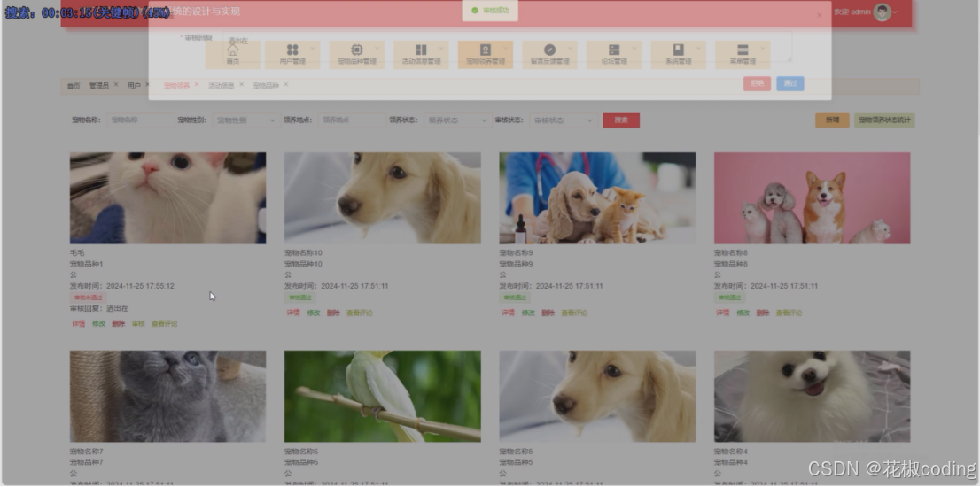Click the gray kitten photo of 宠物名称7
Viewport: 980px width, 487px height.
pyautogui.click(x=167, y=397)
